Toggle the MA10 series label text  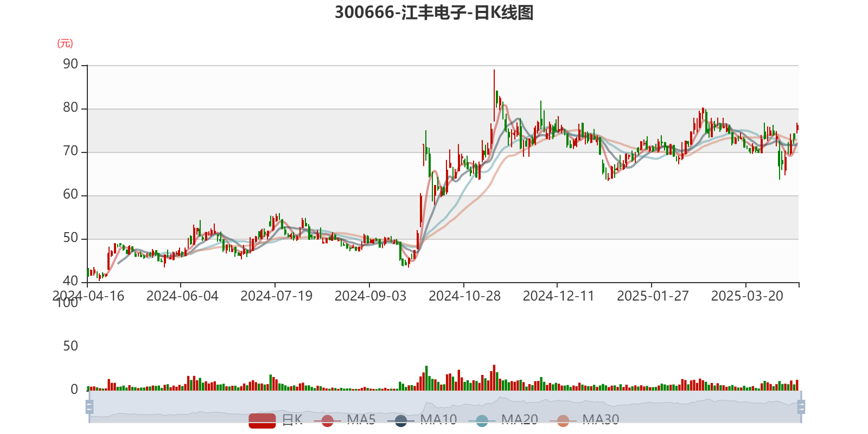[438, 420]
